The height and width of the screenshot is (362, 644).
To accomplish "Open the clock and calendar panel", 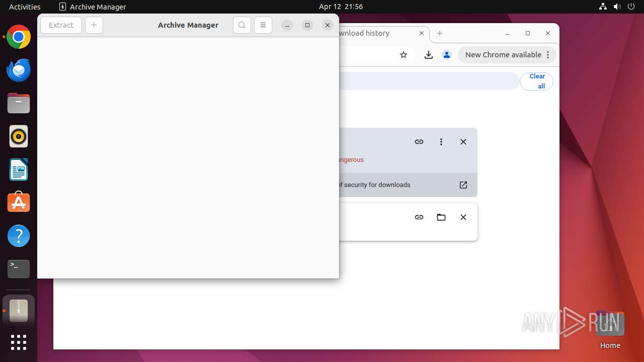I will (x=341, y=7).
